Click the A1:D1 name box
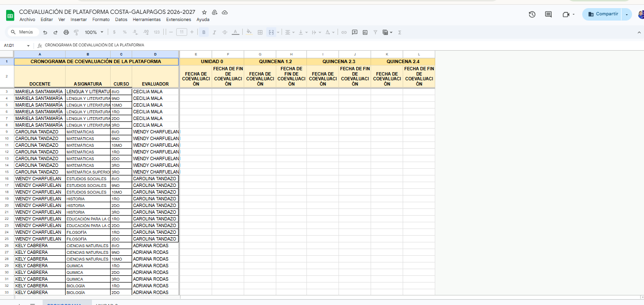Viewport: 644px width, 305px height. 14,45
